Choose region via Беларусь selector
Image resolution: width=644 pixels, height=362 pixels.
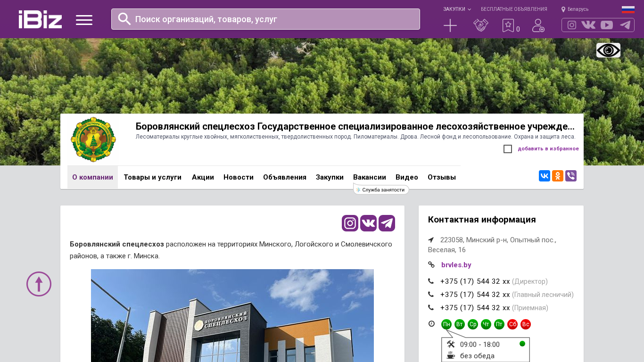click(x=575, y=9)
